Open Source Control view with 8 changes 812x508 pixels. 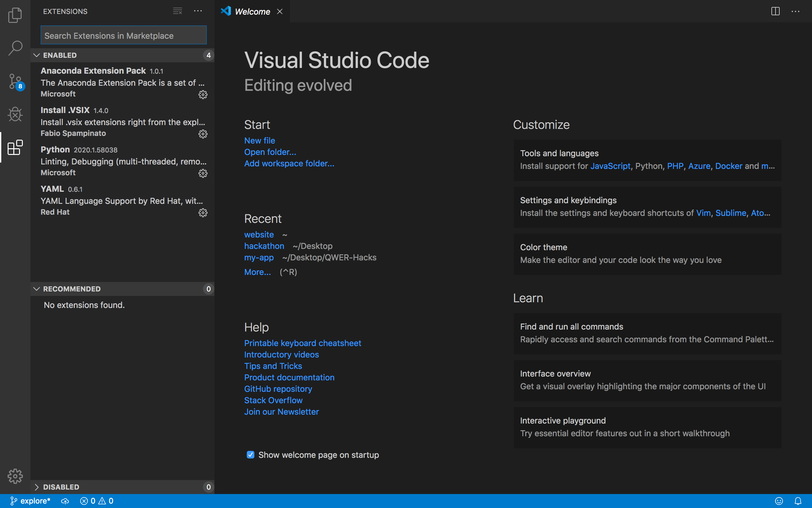tap(15, 82)
